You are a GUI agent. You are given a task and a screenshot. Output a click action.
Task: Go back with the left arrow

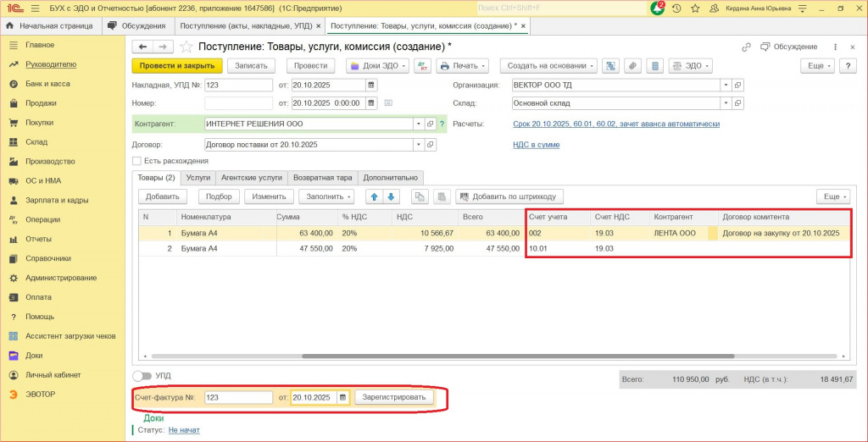pyautogui.click(x=142, y=47)
